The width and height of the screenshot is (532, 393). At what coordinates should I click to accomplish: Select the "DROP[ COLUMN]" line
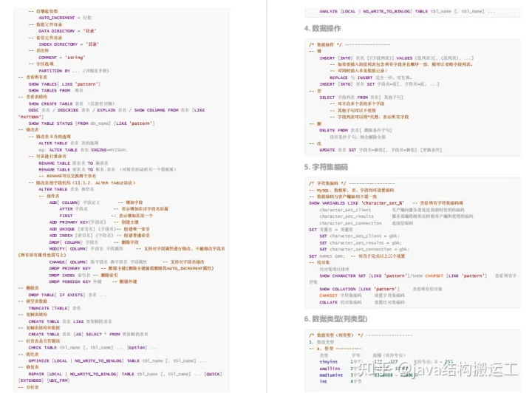94,242
